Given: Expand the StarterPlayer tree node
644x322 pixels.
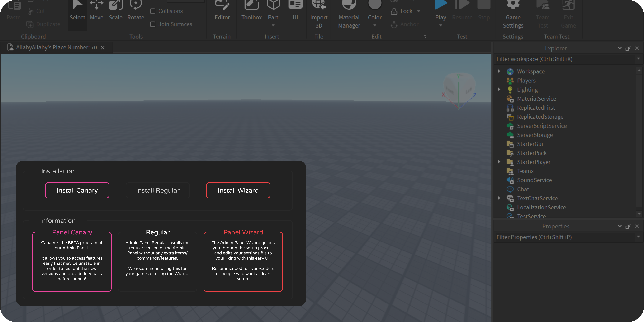Looking at the screenshot, I should tap(499, 162).
